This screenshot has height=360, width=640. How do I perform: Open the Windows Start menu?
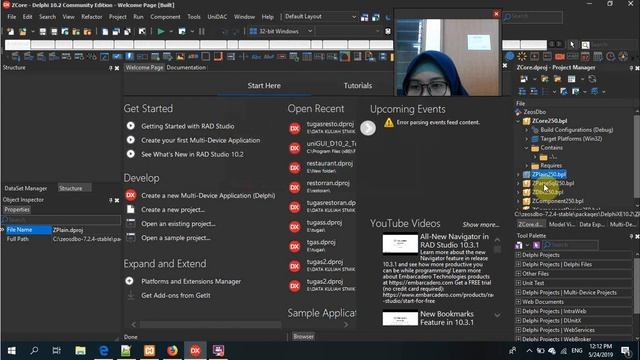click(x=12, y=351)
